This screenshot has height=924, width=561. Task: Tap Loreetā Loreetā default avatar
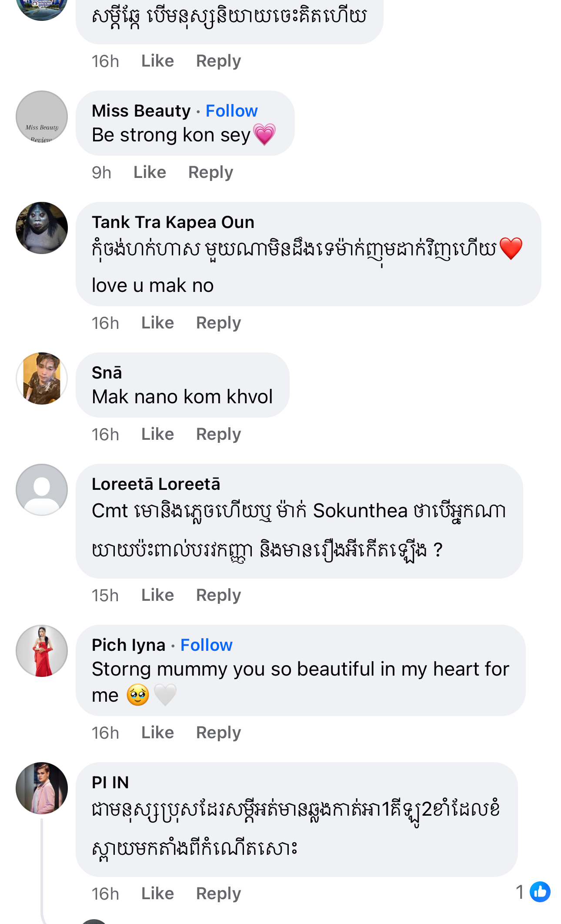tap(42, 490)
